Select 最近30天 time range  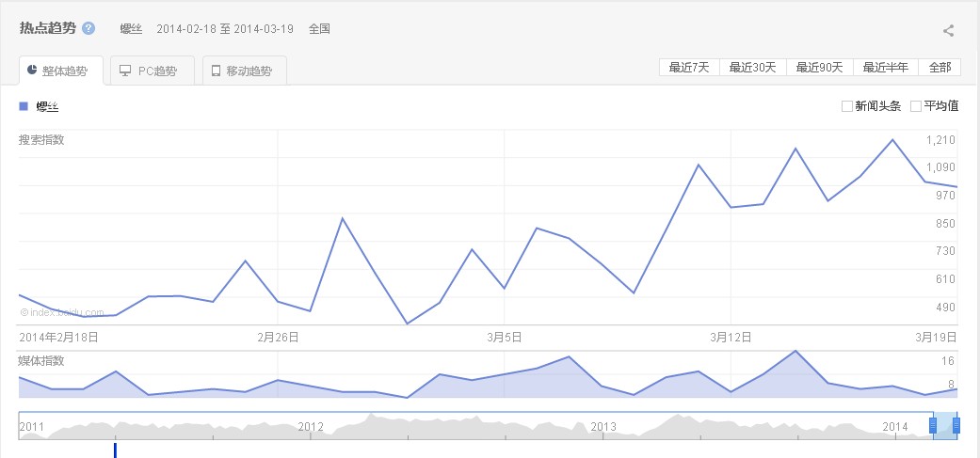752,68
